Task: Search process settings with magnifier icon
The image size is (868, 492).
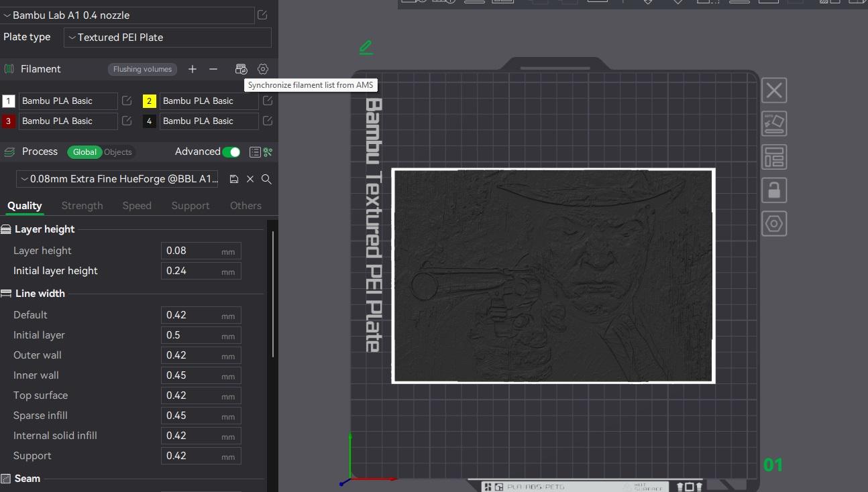Action: tap(266, 179)
